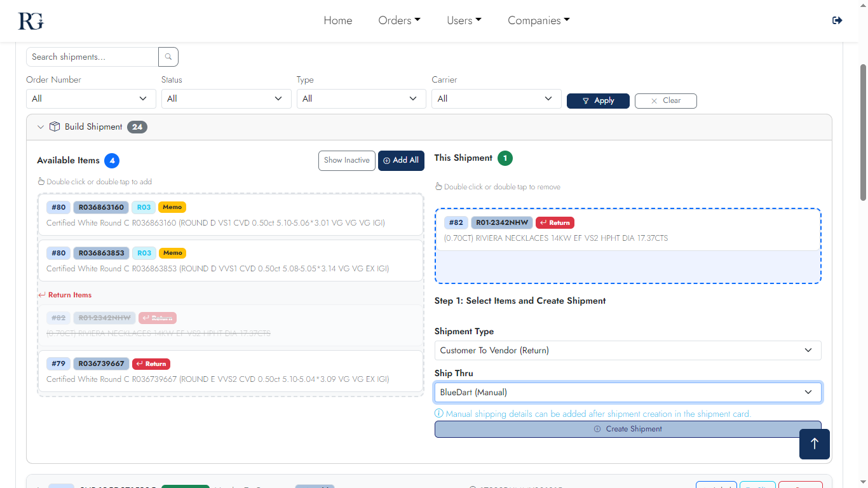Collapse the Build Shipment section chevron
This screenshot has width=868, height=488.
click(41, 126)
